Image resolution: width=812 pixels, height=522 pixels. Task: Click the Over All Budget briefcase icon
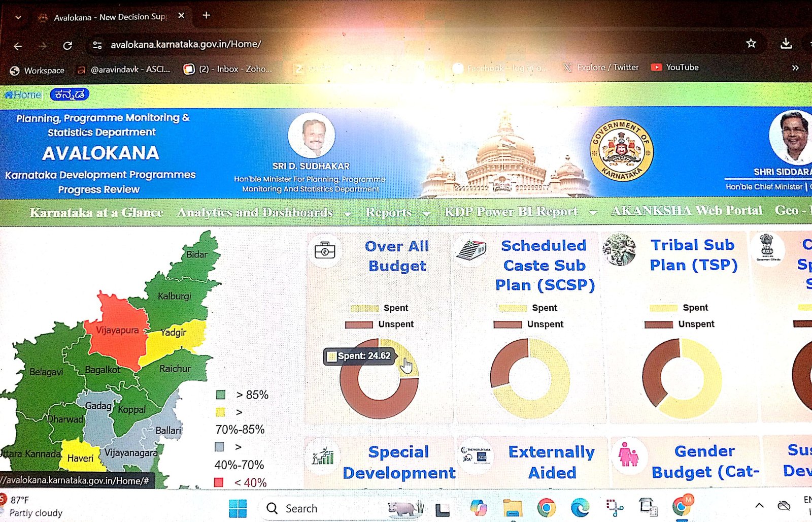[x=325, y=250]
